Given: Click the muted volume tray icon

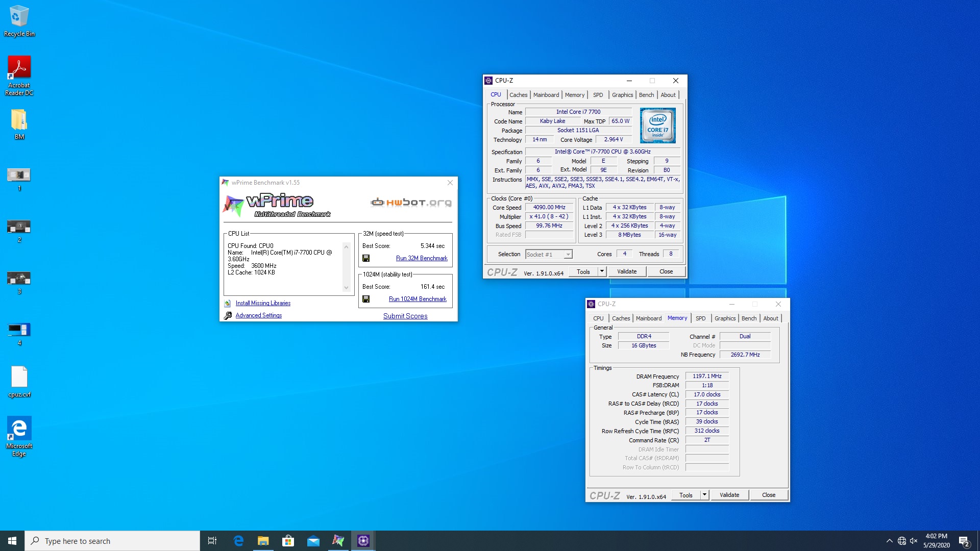Looking at the screenshot, I should (x=914, y=541).
